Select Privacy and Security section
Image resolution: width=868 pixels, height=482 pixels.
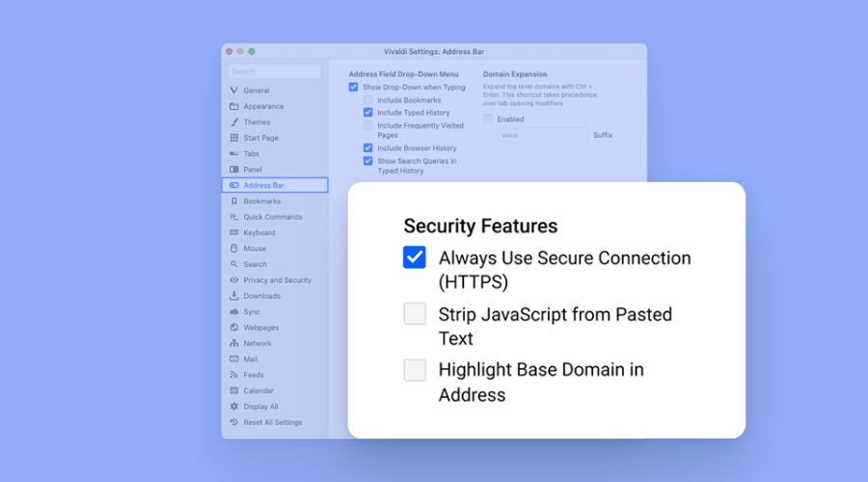click(278, 280)
